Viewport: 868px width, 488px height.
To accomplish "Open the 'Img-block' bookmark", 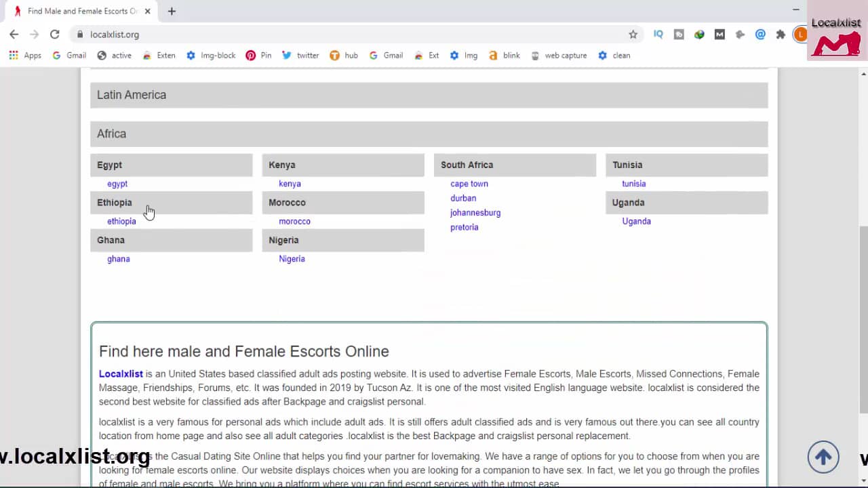I will [x=211, y=56].
